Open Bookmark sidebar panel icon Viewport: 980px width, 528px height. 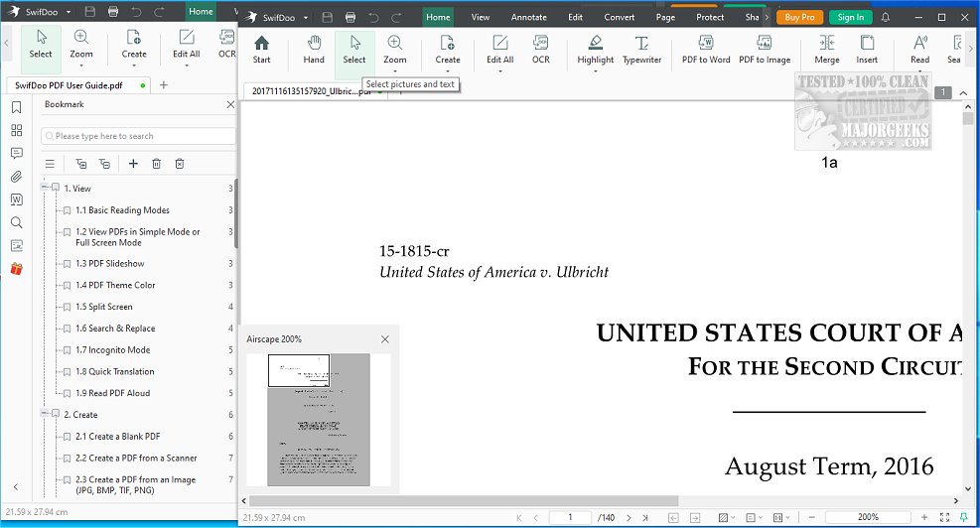pyautogui.click(x=17, y=107)
